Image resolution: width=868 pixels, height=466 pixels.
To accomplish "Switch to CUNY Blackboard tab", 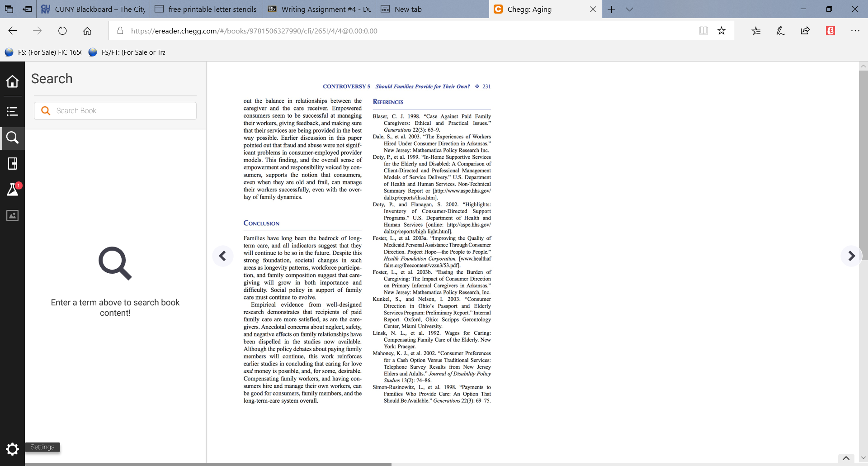I will 93,9.
